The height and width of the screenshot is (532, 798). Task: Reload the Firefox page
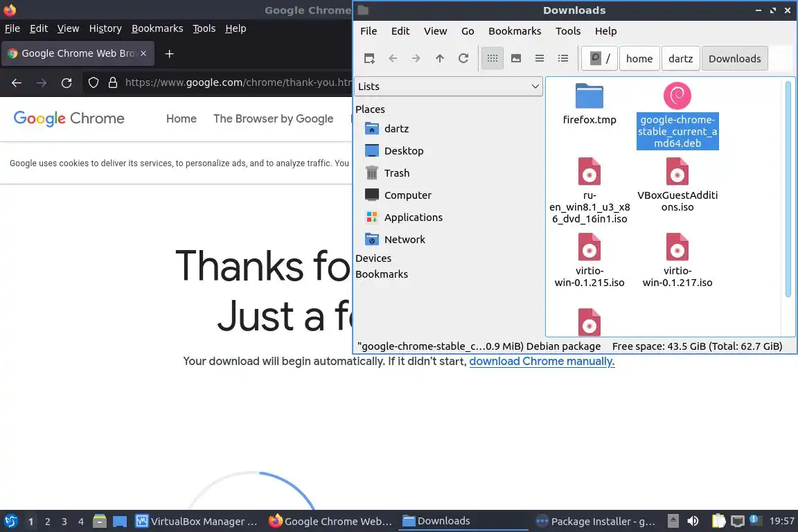pos(66,82)
